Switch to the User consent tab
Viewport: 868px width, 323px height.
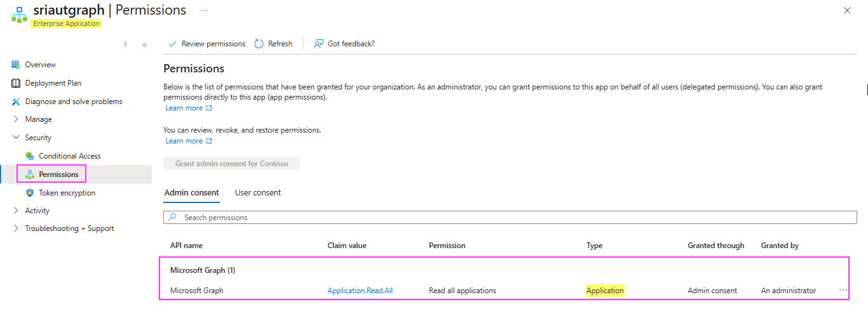[x=258, y=193]
